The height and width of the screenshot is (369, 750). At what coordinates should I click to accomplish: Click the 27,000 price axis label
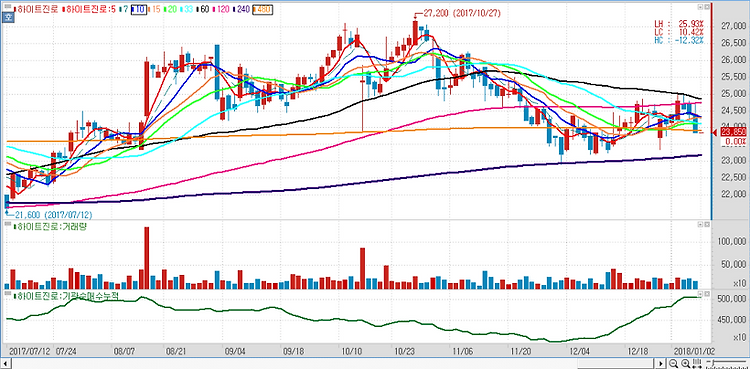pos(733,26)
